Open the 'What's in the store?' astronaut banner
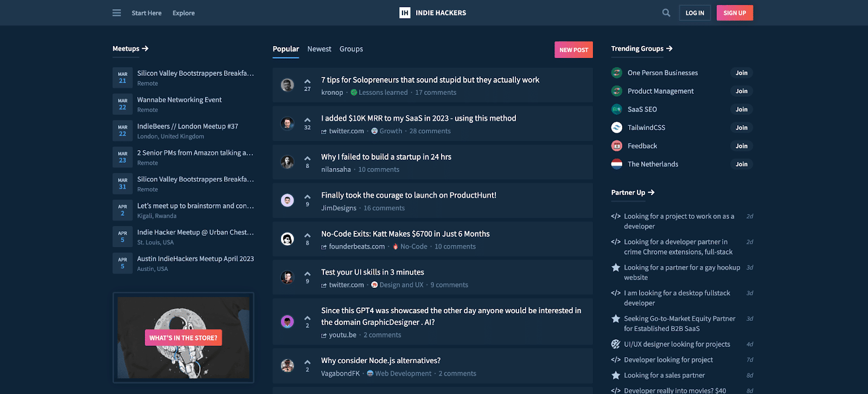Image resolution: width=868 pixels, height=394 pixels. [183, 338]
